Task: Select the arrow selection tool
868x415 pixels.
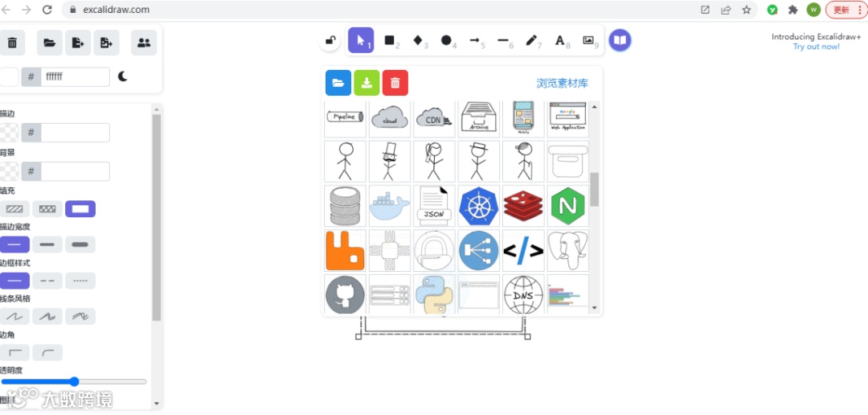Action: (x=361, y=40)
